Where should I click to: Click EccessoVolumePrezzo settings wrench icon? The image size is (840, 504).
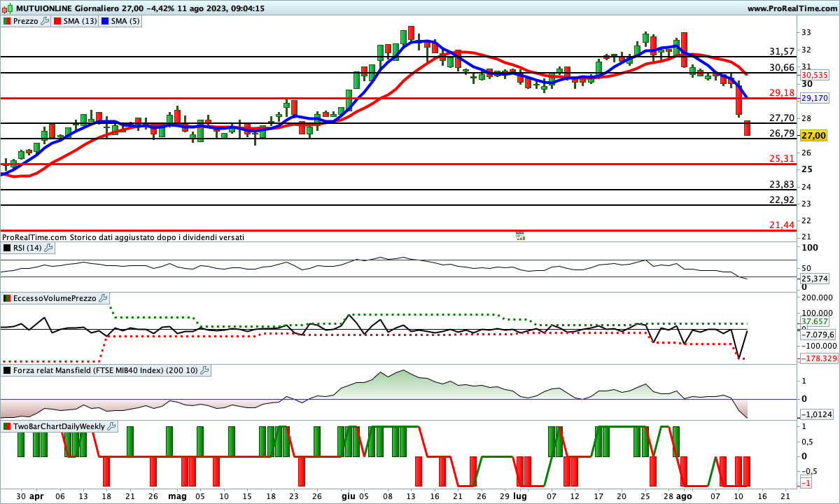[104, 298]
